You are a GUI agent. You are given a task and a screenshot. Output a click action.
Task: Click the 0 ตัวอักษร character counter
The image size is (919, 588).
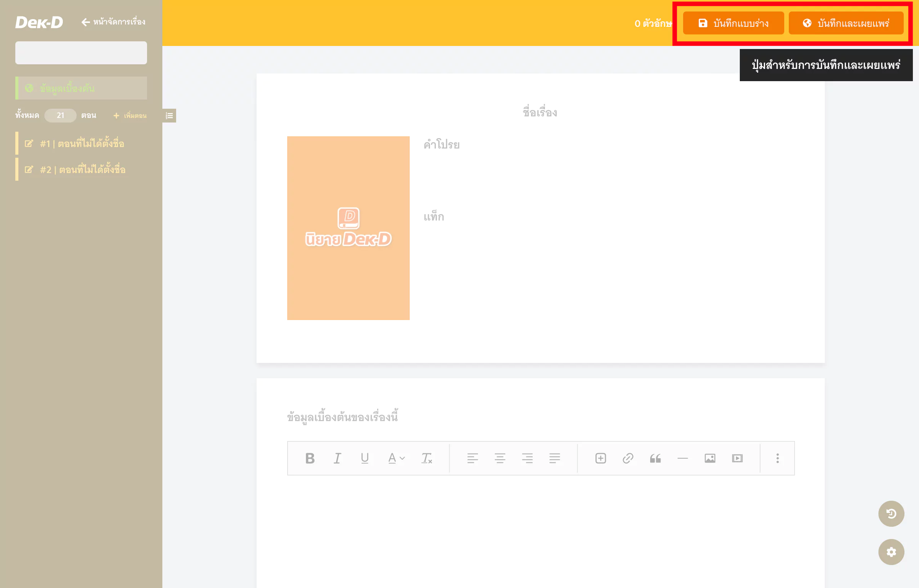pos(653,23)
